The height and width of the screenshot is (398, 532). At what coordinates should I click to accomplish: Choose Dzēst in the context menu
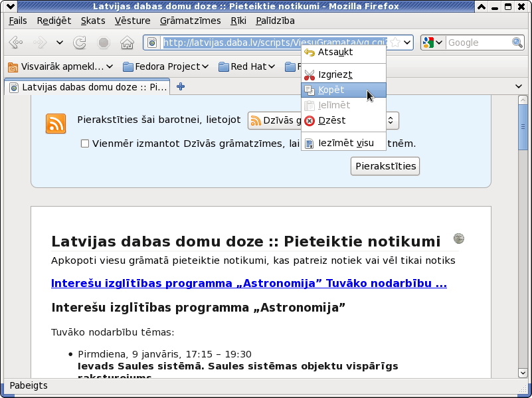coord(343,120)
